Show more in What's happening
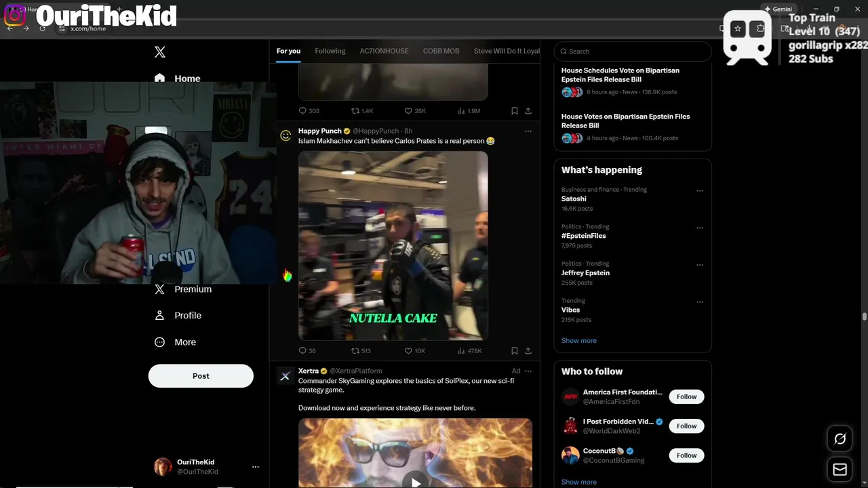This screenshot has width=868, height=488. pyautogui.click(x=579, y=340)
